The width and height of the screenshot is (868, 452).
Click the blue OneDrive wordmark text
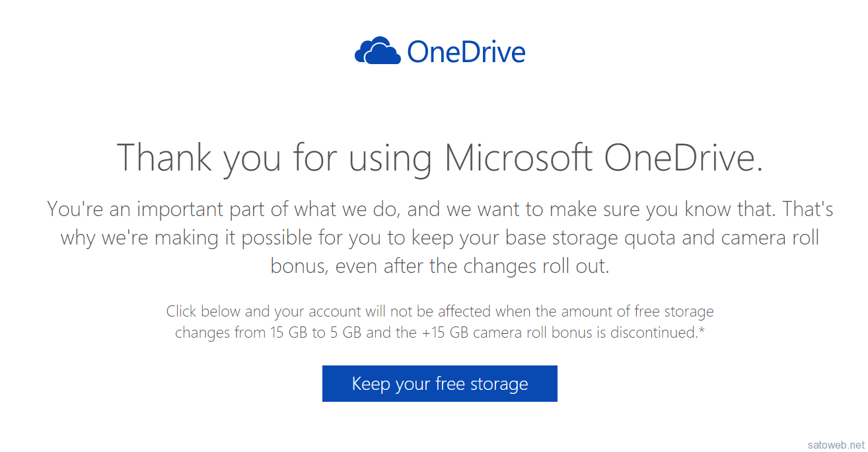(x=466, y=52)
